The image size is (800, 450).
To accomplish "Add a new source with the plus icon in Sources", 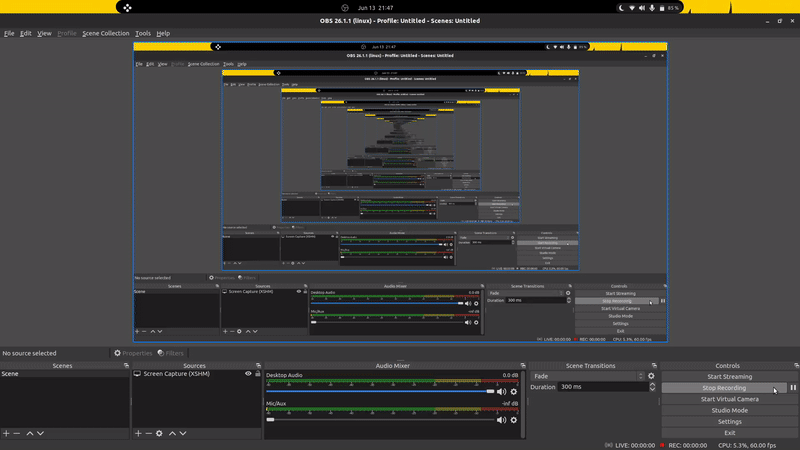I will [x=138, y=433].
